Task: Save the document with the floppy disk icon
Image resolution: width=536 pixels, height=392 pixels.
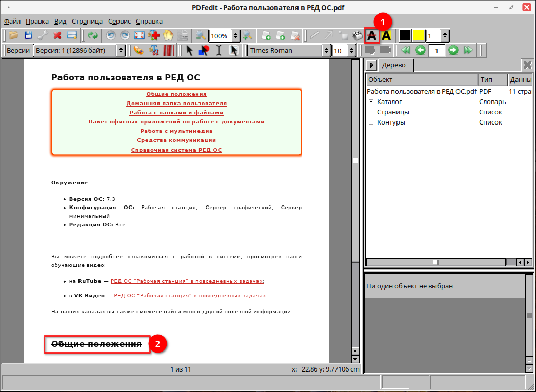Action: click(28, 36)
